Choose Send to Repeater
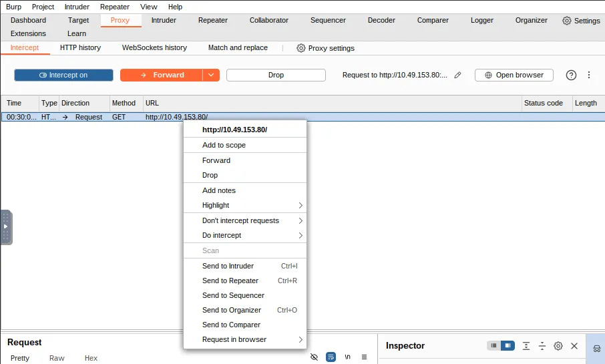 [245, 281]
